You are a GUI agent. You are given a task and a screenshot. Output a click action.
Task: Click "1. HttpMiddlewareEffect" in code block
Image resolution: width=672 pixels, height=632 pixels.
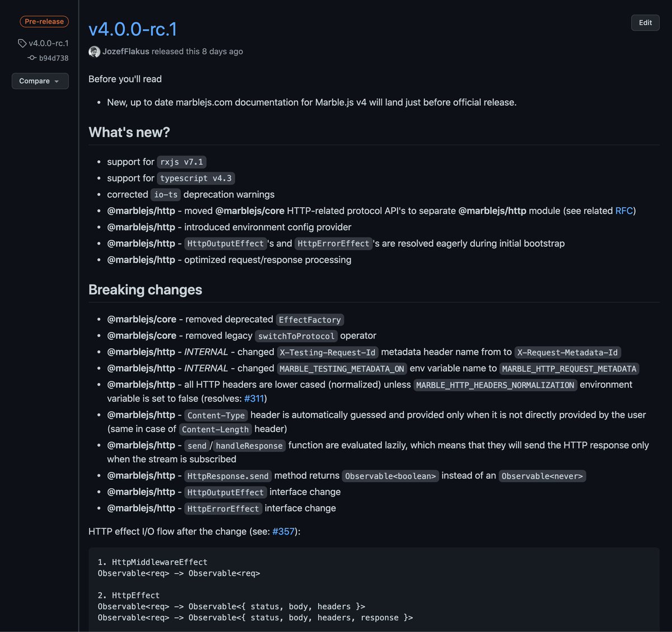152,562
